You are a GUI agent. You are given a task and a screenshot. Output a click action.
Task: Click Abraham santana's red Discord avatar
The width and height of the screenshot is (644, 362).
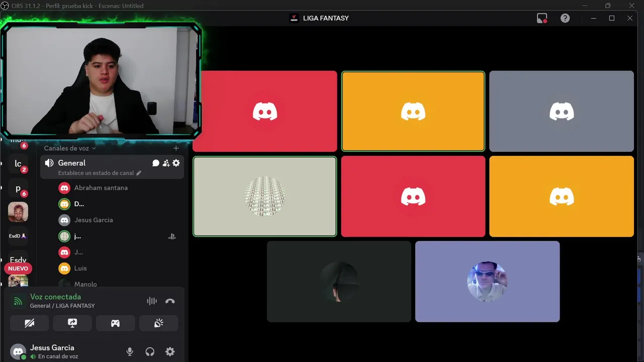64,188
